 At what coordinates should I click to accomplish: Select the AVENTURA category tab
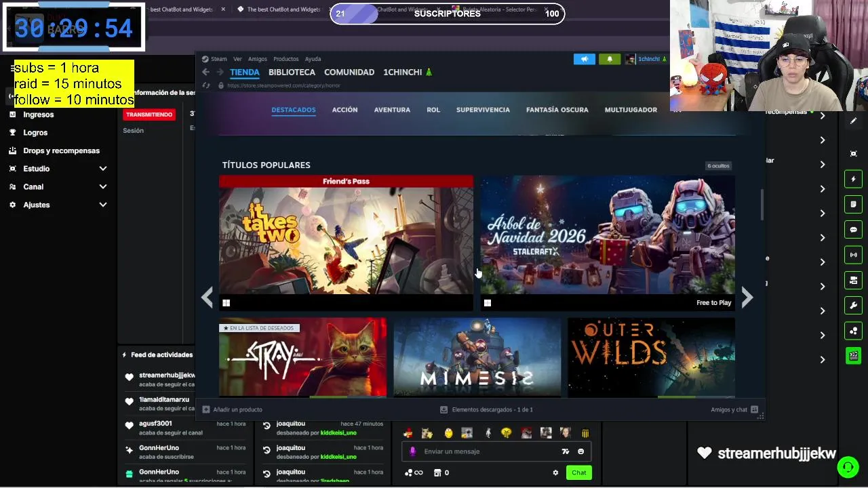392,110
